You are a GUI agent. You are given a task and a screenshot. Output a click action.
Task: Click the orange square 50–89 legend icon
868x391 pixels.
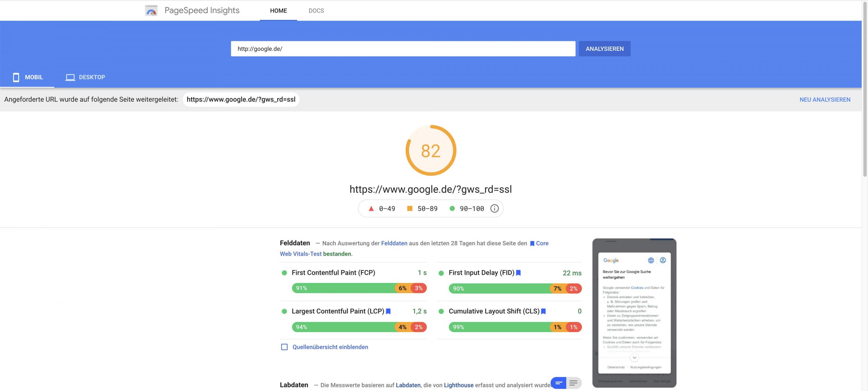[410, 208]
